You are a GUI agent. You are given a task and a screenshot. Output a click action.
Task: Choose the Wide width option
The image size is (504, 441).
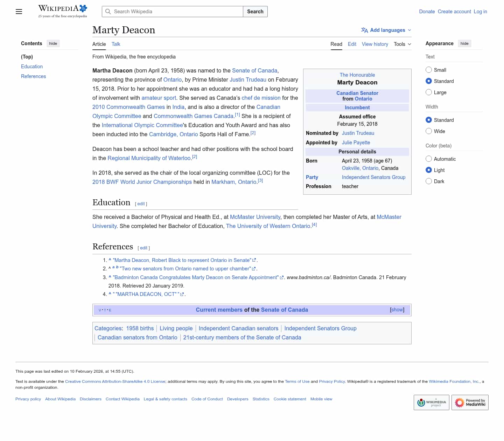click(429, 131)
